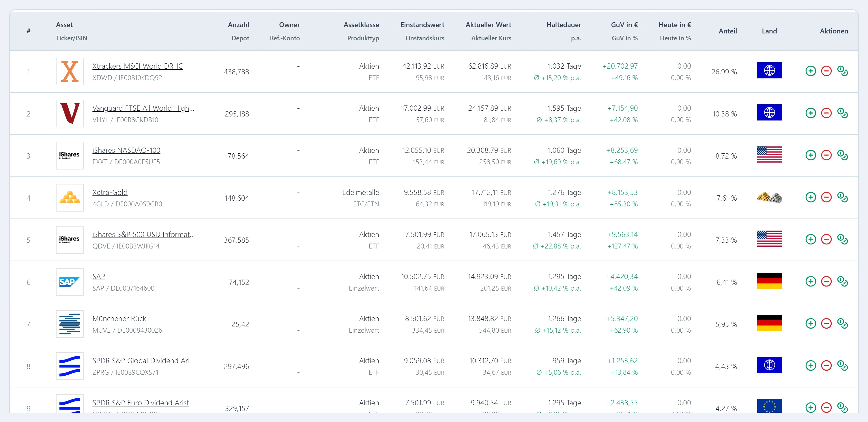Click the coins icon in the Xtrackers row

coord(842,71)
